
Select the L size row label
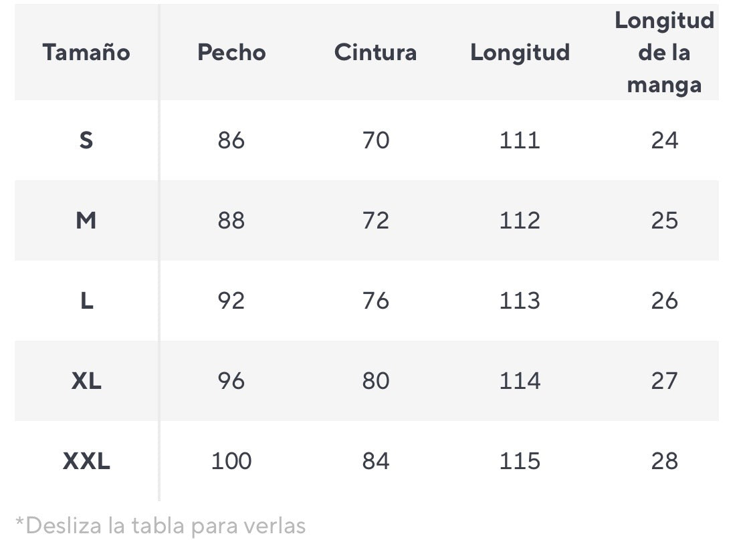coord(86,301)
